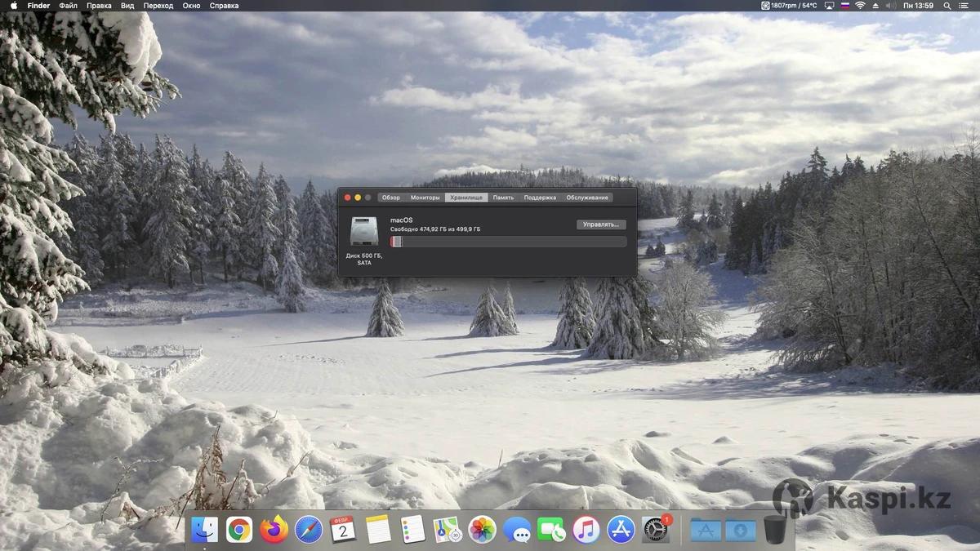Switch to the Мониторы tab

pos(425,198)
